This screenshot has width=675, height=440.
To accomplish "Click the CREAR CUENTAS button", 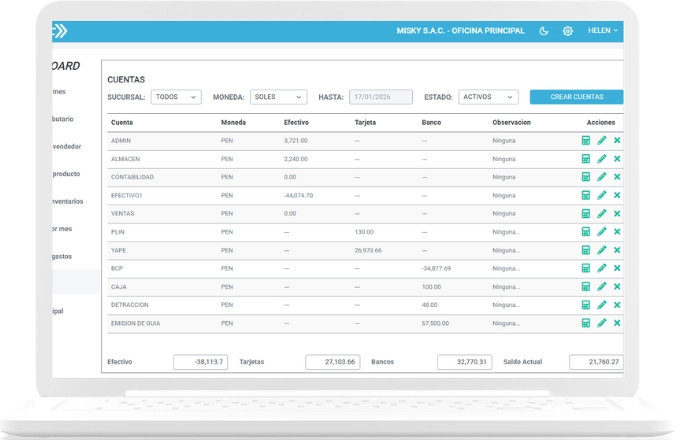I will 576,97.
